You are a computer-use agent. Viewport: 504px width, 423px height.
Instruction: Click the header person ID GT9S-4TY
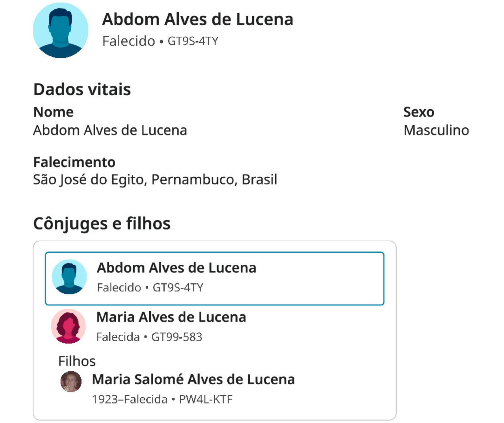[193, 41]
